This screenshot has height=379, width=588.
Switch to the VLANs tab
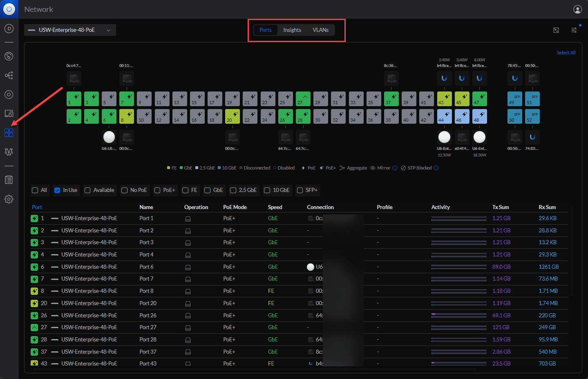(x=320, y=30)
